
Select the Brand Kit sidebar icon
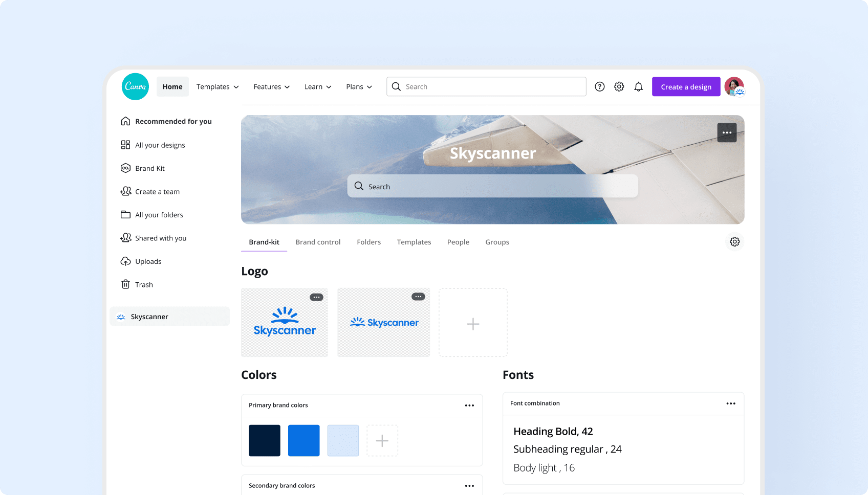click(x=126, y=168)
